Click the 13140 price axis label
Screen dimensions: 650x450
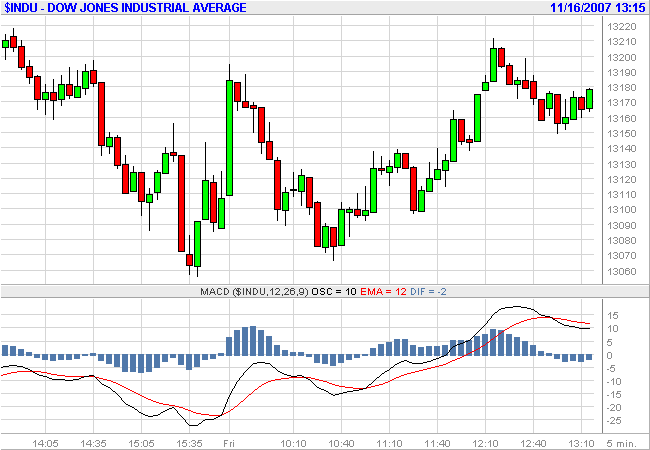(621, 149)
